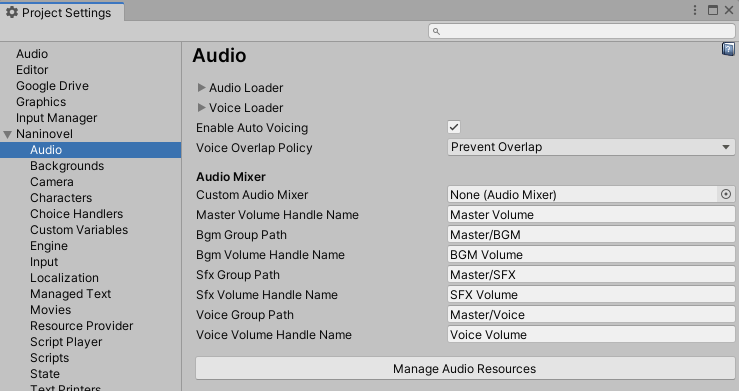Toggle the Enable Auto Voicing checkbox
This screenshot has height=391, width=739.
(x=454, y=127)
